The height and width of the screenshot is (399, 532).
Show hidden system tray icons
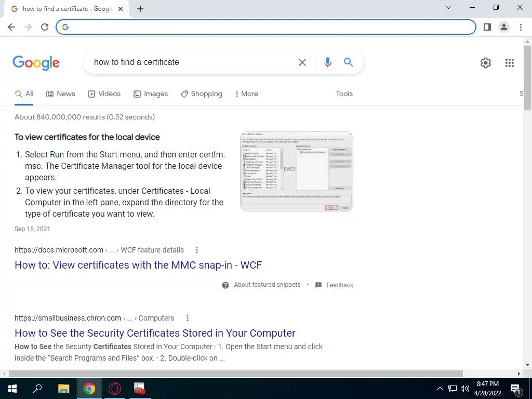click(440, 389)
